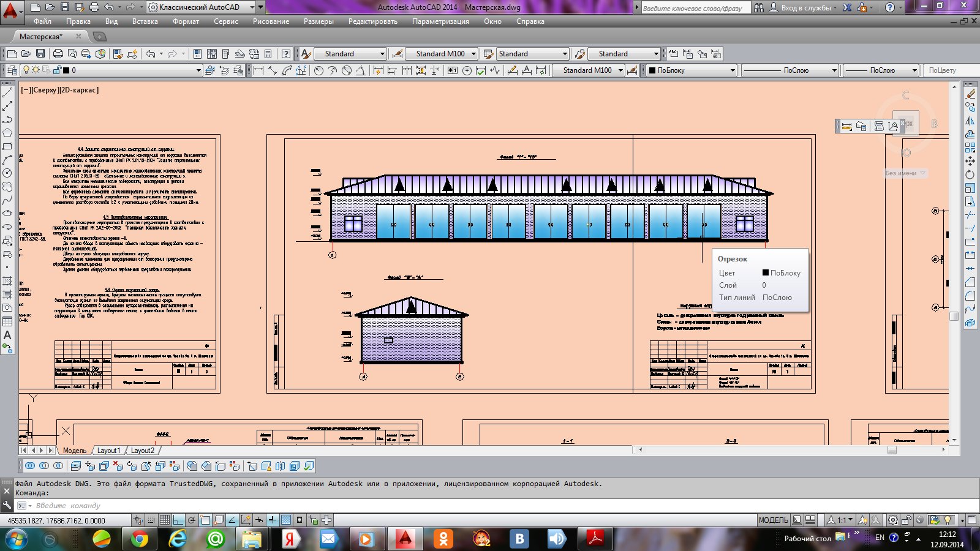Screen dimensions: 980x551
Task: Open the Text Style manager icon
Action: point(306,54)
